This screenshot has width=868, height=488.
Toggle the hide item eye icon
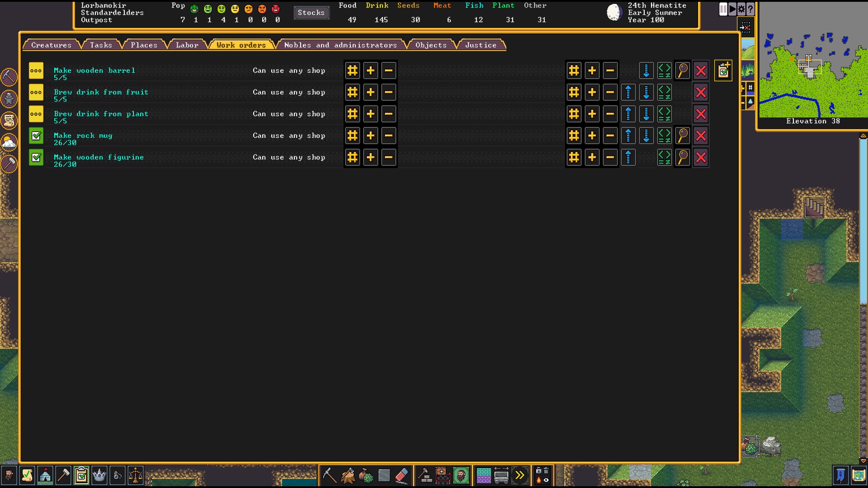coord(546,480)
